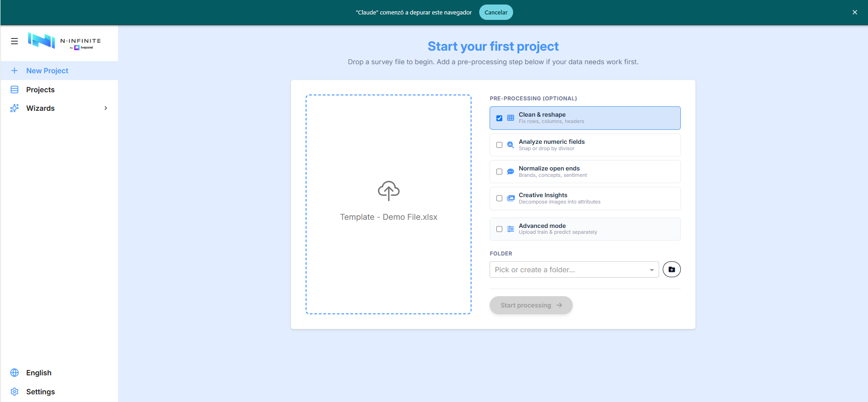Click the Settings gear icon
This screenshot has height=402, width=868.
tap(14, 392)
